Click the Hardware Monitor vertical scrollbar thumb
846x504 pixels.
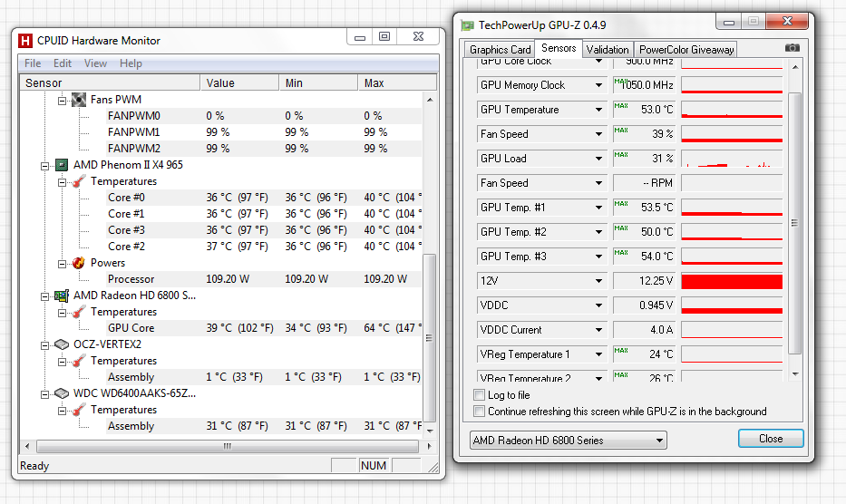[x=430, y=338]
